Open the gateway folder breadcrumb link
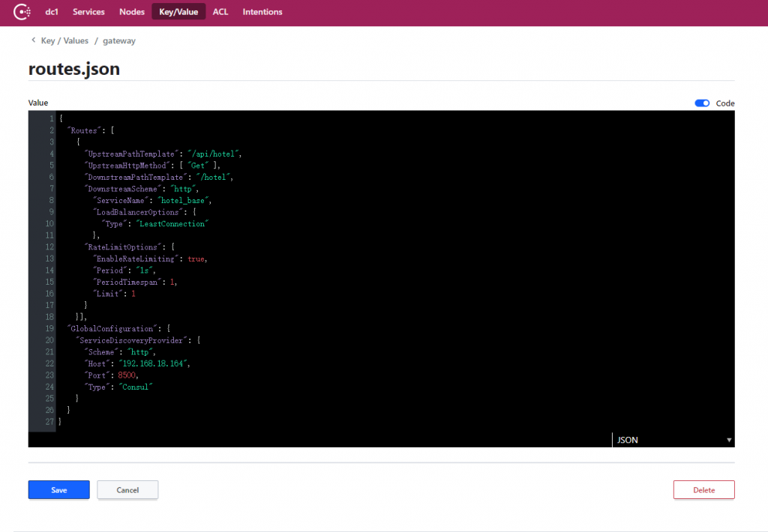 pos(119,41)
